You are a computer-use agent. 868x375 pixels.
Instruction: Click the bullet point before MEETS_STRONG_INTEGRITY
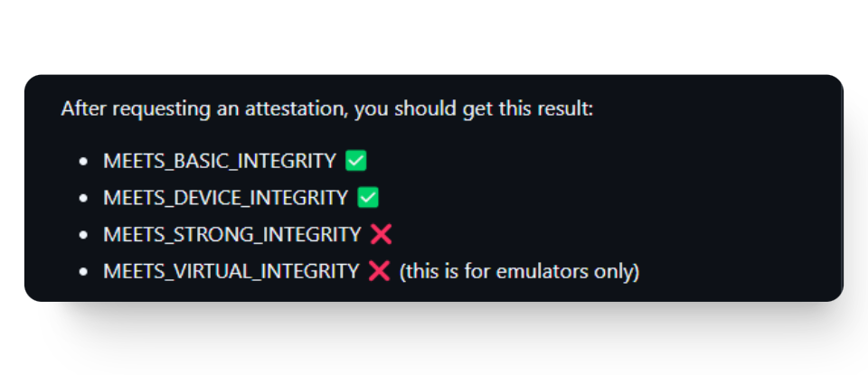pyautogui.click(x=84, y=235)
